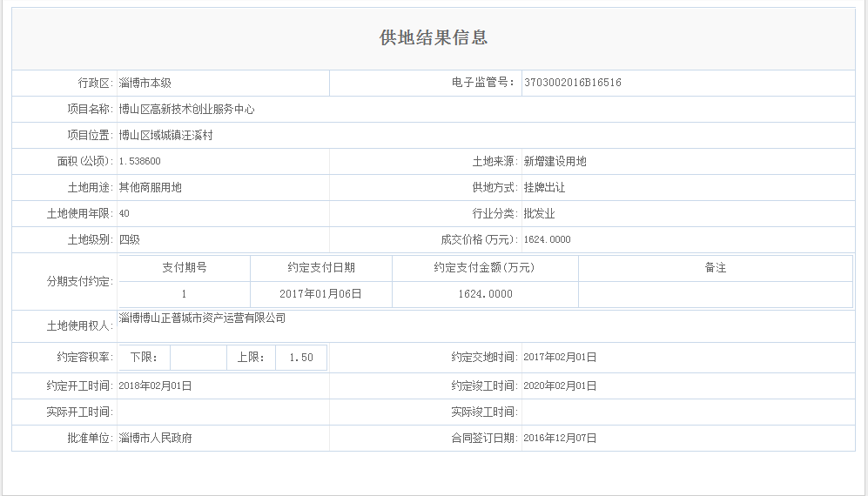Select project name 博山区高新技术创业服务中心
The image size is (868, 496).
pos(186,109)
